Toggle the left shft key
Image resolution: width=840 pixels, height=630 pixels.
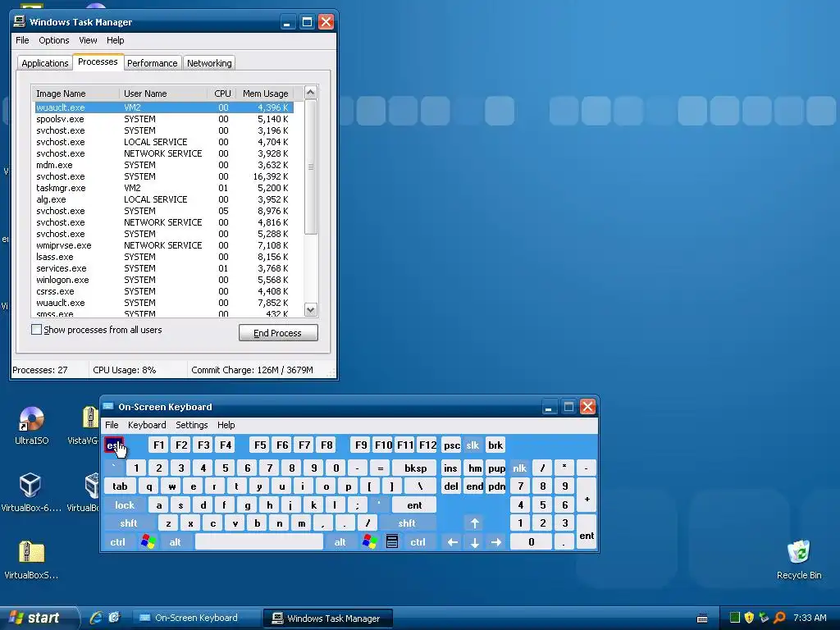(129, 523)
